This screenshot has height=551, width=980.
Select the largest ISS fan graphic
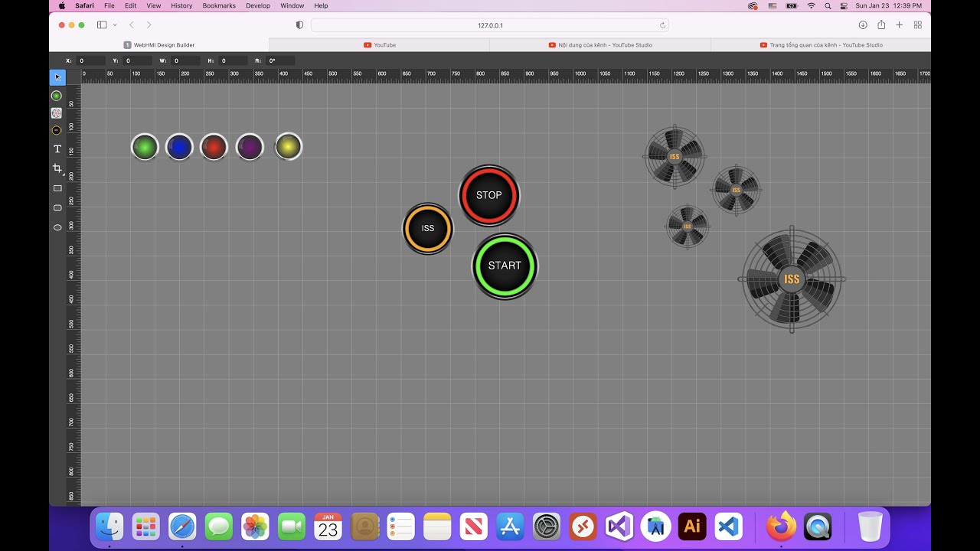pyautogui.click(x=792, y=279)
